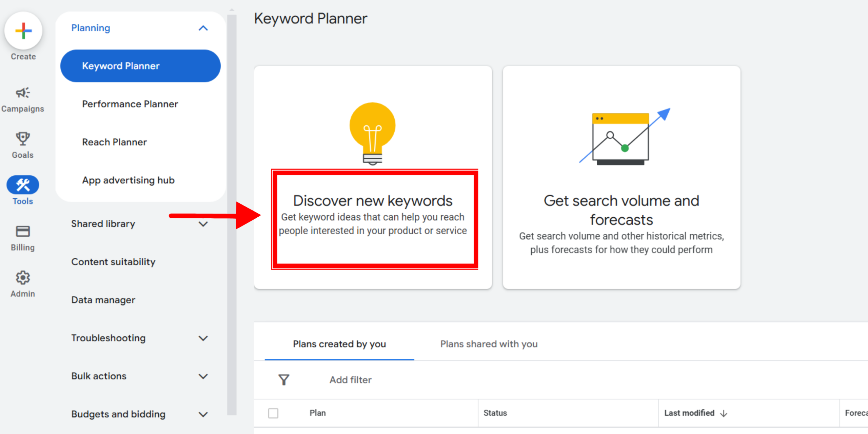Image resolution: width=868 pixels, height=434 pixels.
Task: Sort by the Plan column header
Action: [317, 413]
